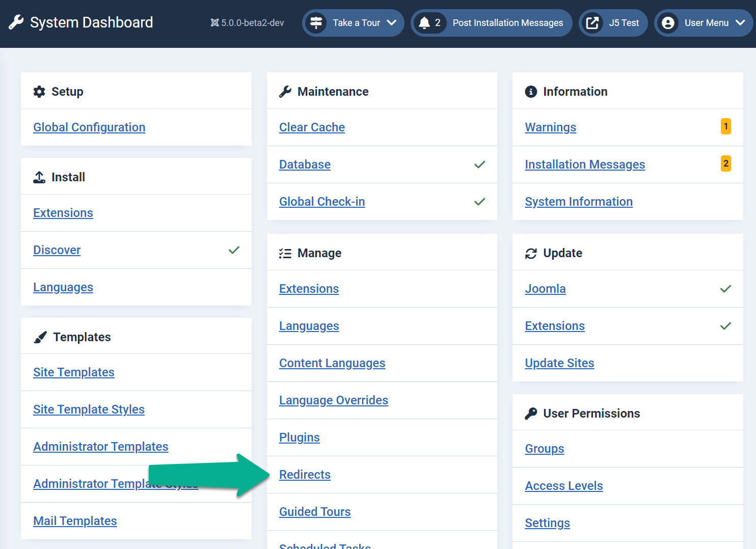
Task: Open user Groups link
Action: [x=545, y=449]
